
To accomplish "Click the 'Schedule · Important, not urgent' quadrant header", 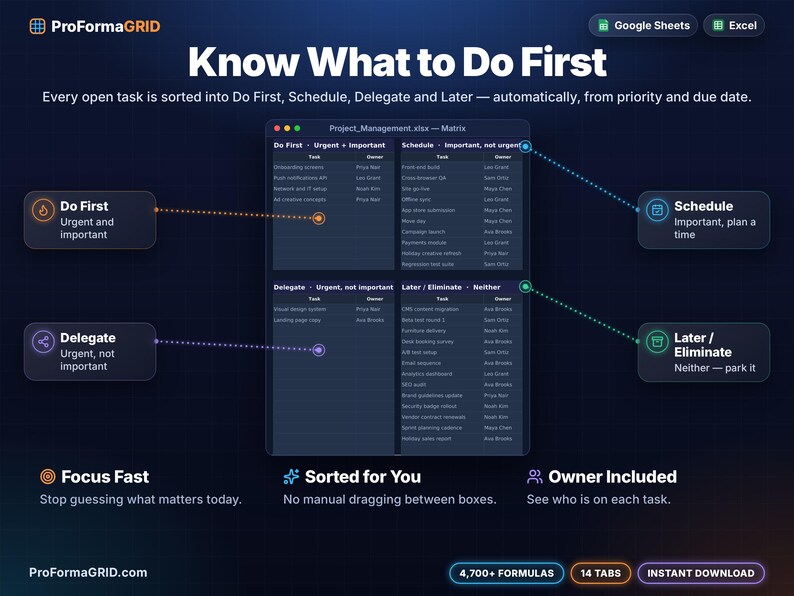I will click(461, 145).
